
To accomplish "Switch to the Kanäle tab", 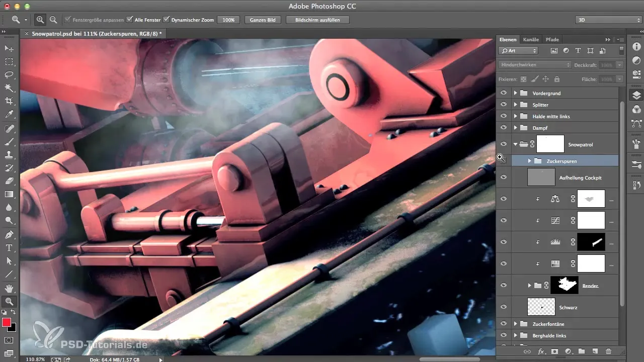I will tap(531, 39).
